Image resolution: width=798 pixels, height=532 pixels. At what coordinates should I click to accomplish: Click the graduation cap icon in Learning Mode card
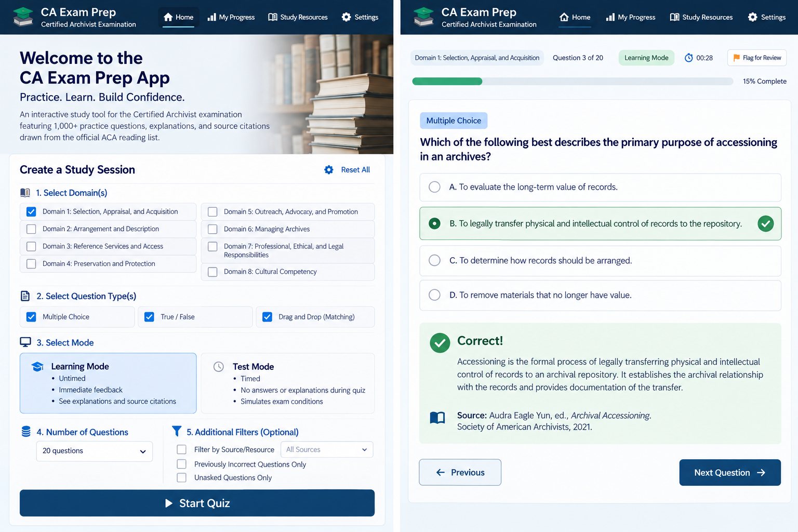pos(37,366)
